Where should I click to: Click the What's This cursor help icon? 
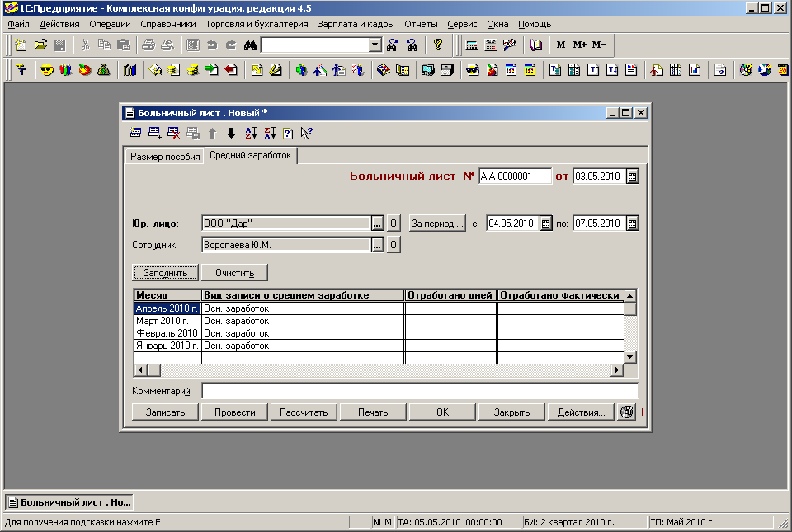[x=307, y=134]
